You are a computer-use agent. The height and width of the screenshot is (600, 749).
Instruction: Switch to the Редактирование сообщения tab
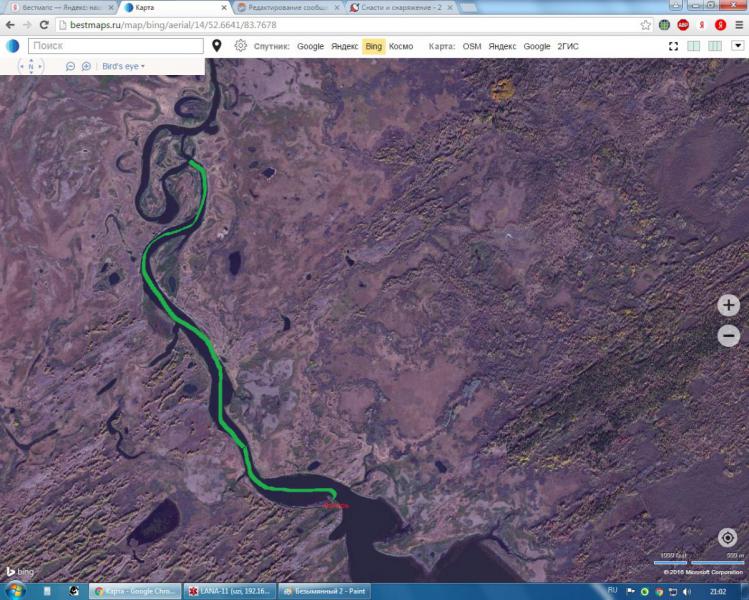point(288,8)
